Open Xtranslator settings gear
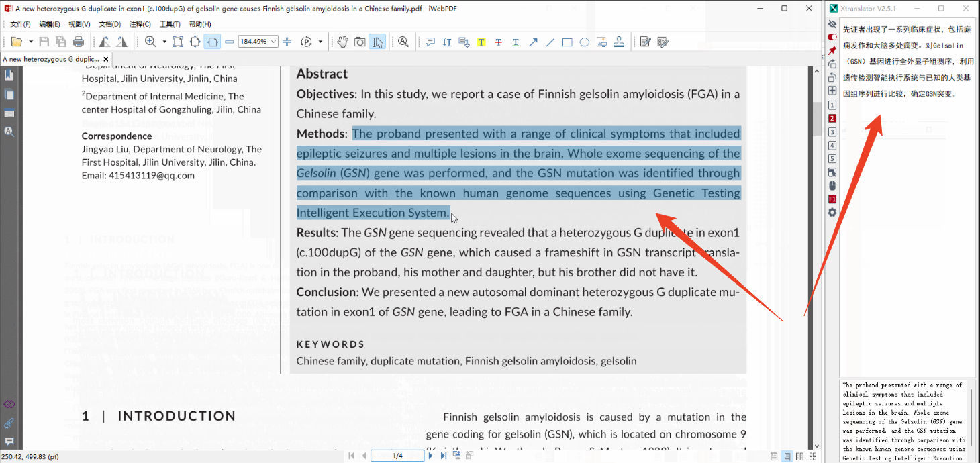980x463 pixels. 832,213
